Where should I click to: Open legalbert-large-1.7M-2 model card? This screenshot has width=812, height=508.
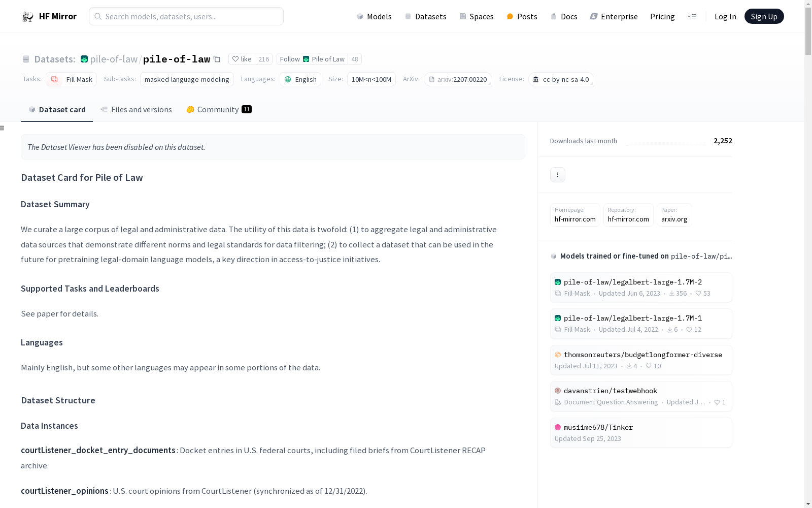(x=641, y=288)
